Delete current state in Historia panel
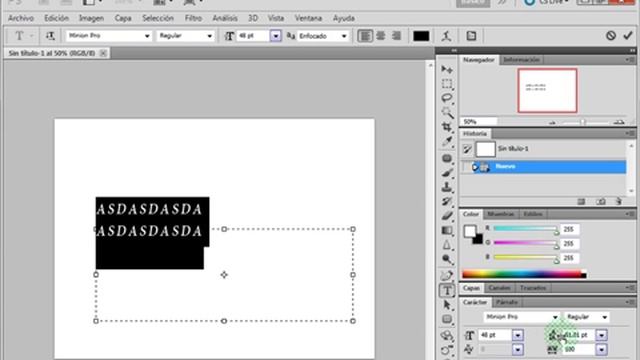The height and width of the screenshot is (360, 640). tap(619, 201)
